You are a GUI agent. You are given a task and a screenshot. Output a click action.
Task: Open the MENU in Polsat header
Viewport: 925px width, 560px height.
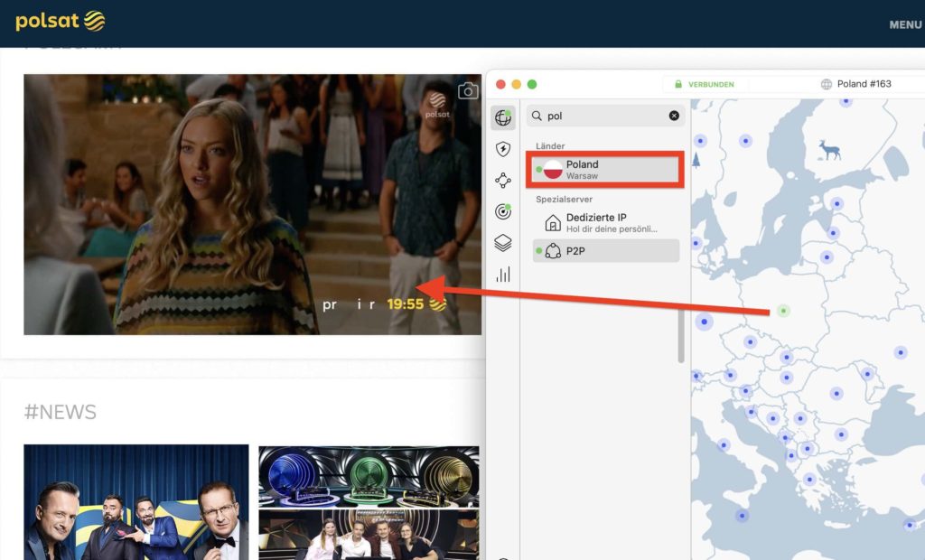tap(904, 24)
